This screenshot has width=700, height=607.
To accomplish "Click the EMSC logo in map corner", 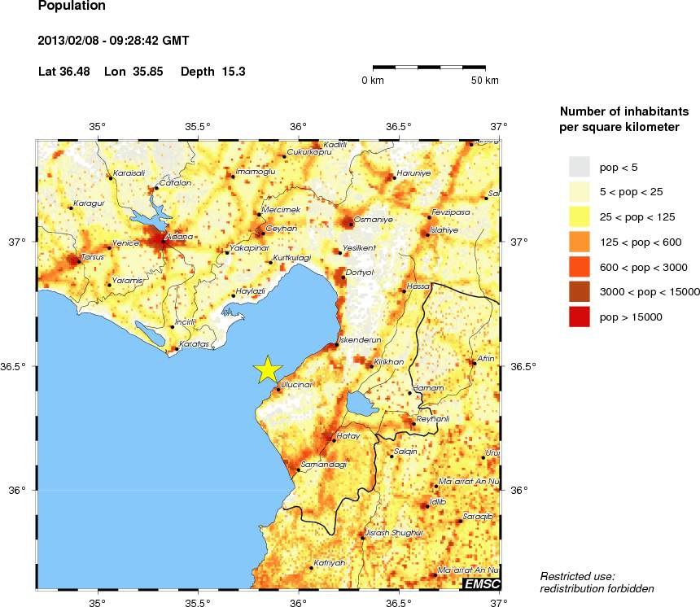I will point(481,583).
